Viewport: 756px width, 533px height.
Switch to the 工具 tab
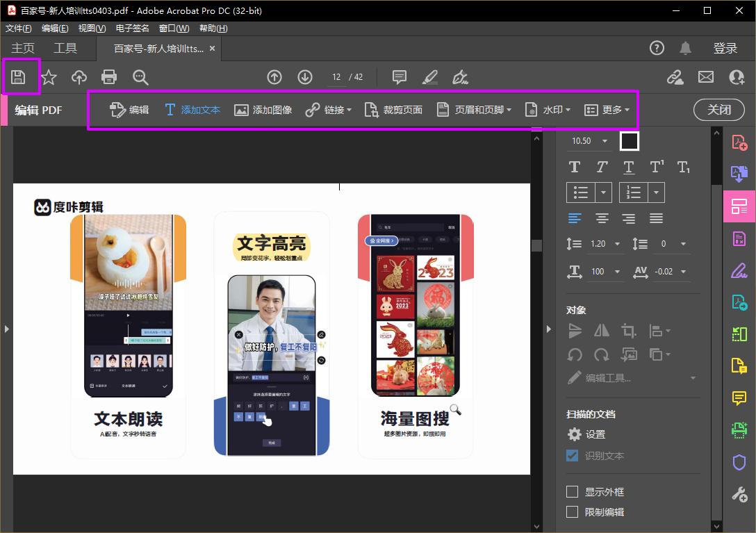pos(65,48)
